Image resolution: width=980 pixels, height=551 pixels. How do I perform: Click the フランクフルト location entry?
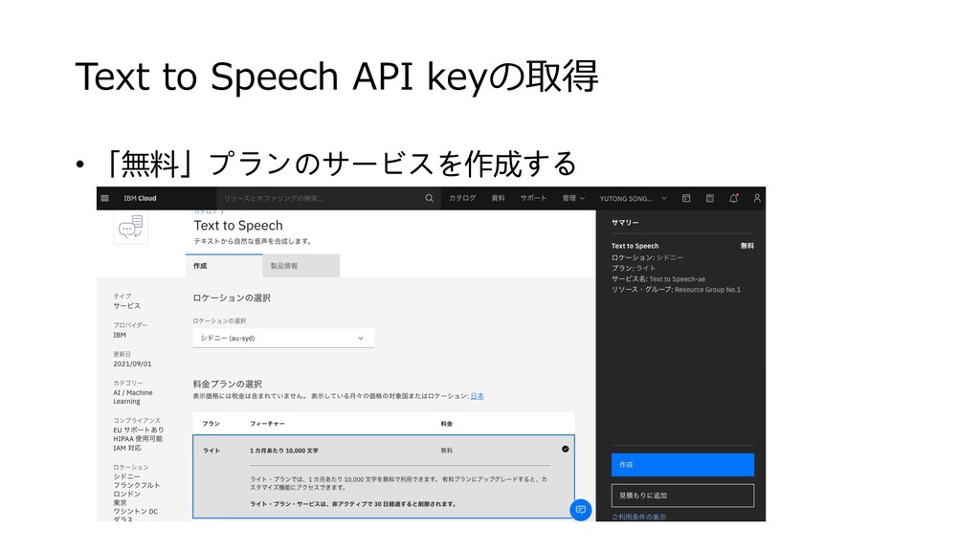pyautogui.click(x=136, y=485)
